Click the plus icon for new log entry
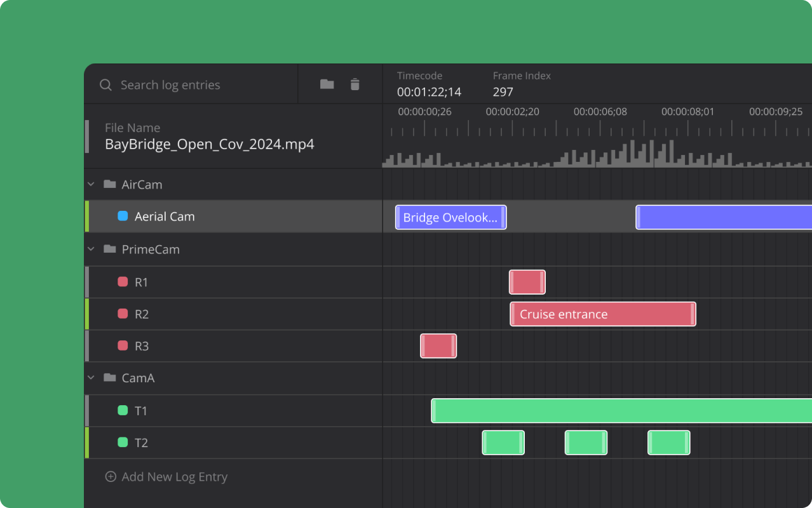This screenshot has height=508, width=812. click(x=111, y=476)
